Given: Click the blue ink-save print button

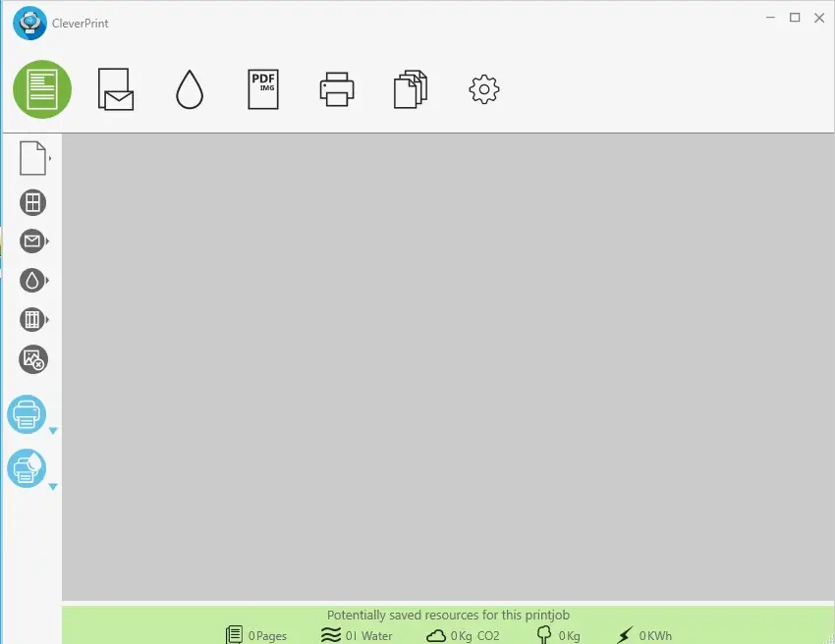Looking at the screenshot, I should 27,468.
